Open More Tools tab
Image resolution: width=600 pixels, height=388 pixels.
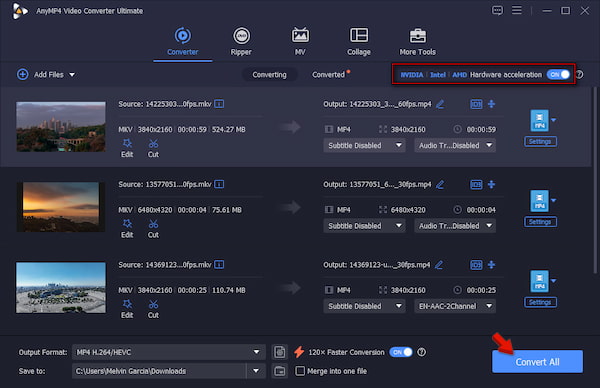417,42
